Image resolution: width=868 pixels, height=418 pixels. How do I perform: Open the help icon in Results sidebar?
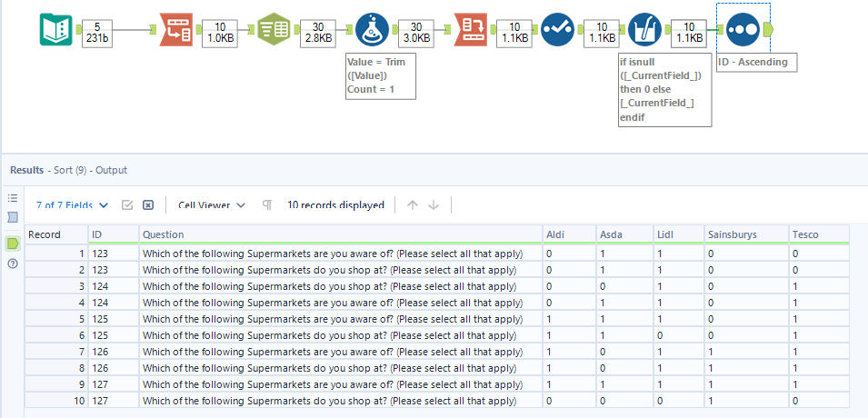point(13,264)
